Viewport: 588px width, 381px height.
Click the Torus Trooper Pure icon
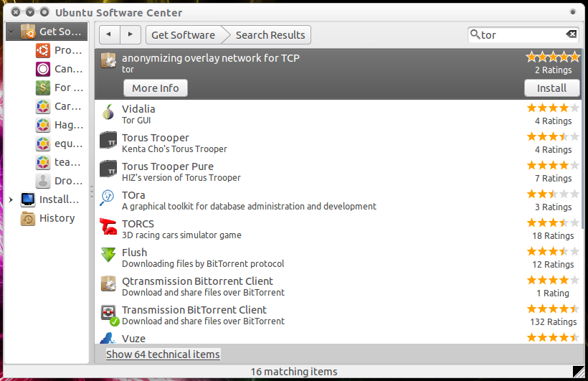[x=108, y=169]
